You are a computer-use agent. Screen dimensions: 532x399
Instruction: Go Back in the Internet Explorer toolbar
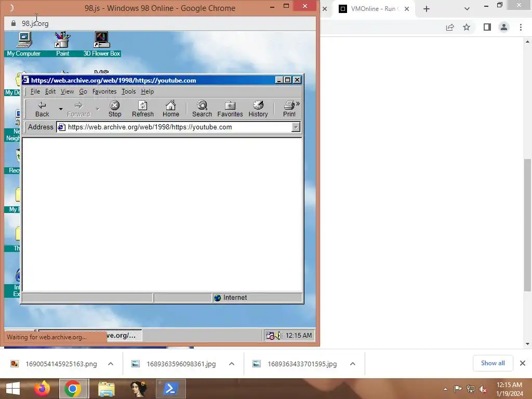coord(42,109)
